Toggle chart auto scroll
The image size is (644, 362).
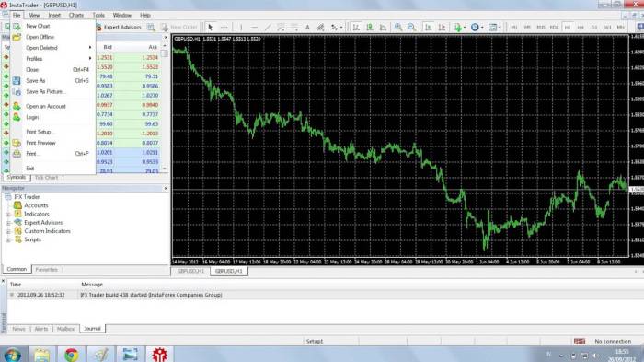pyautogui.click(x=428, y=27)
